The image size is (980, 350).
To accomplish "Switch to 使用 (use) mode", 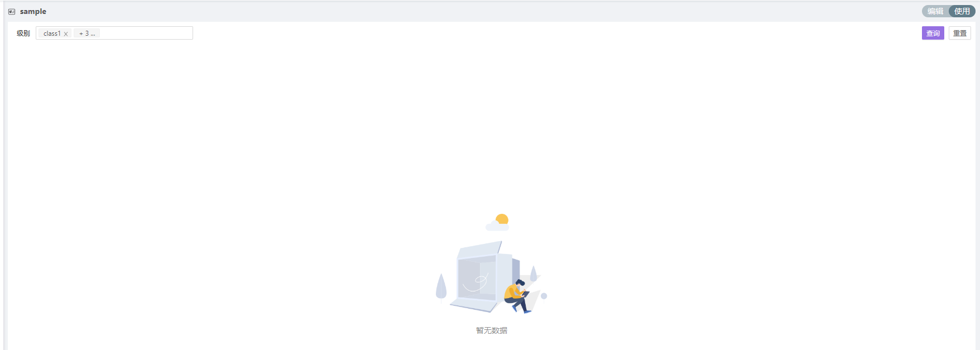I will click(x=962, y=11).
